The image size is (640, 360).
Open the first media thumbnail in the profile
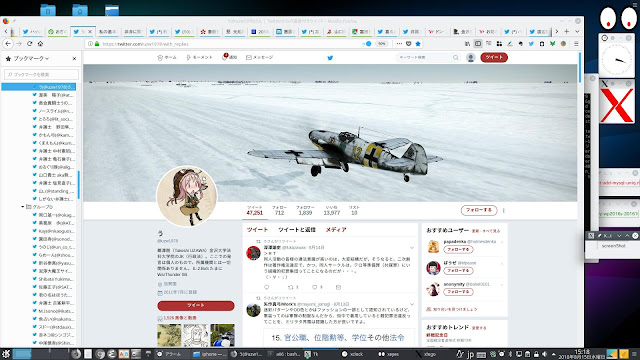click(x=169, y=335)
